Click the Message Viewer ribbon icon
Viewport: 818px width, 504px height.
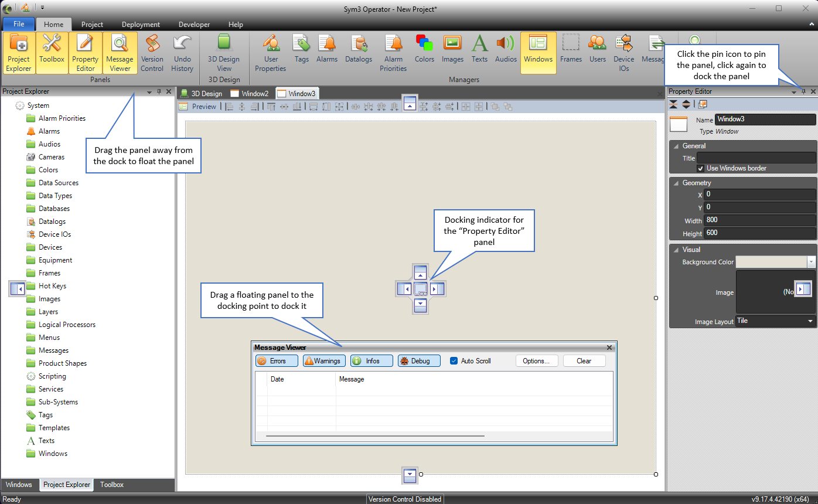(x=120, y=53)
